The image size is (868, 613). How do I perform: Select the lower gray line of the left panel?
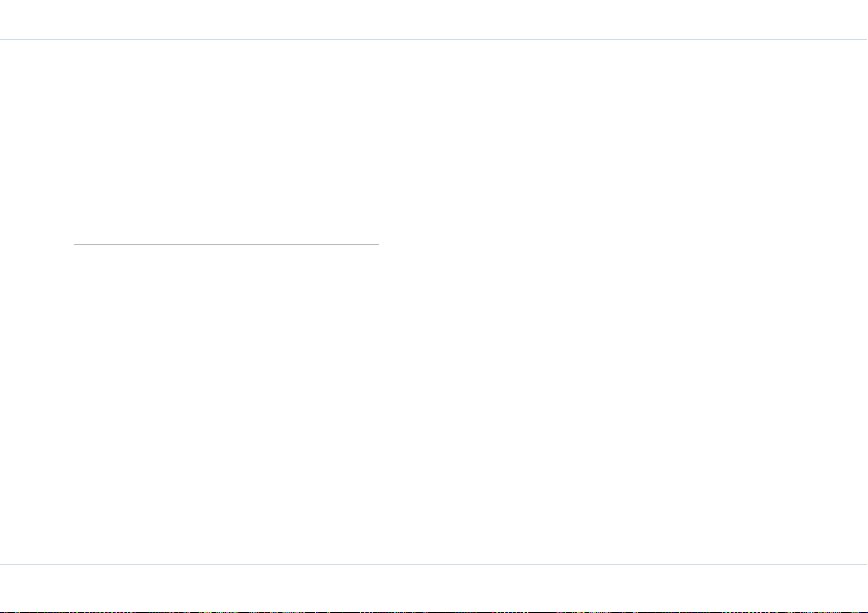(226, 244)
